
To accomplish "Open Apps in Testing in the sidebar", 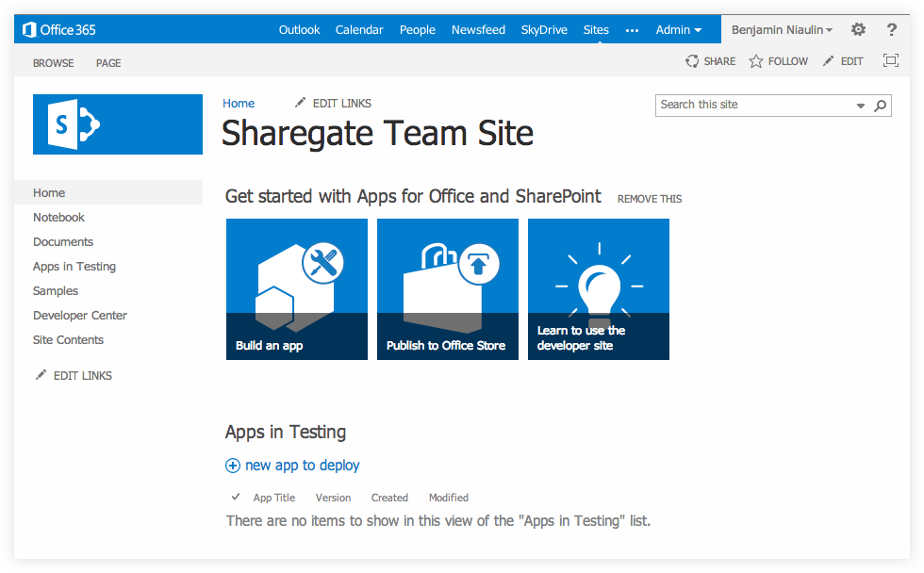I will tap(74, 266).
